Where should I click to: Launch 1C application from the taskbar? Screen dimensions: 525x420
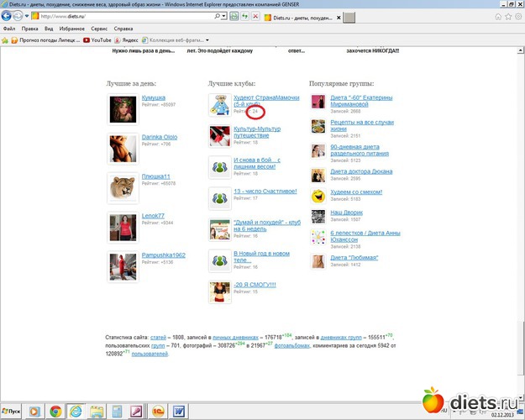coord(158,411)
